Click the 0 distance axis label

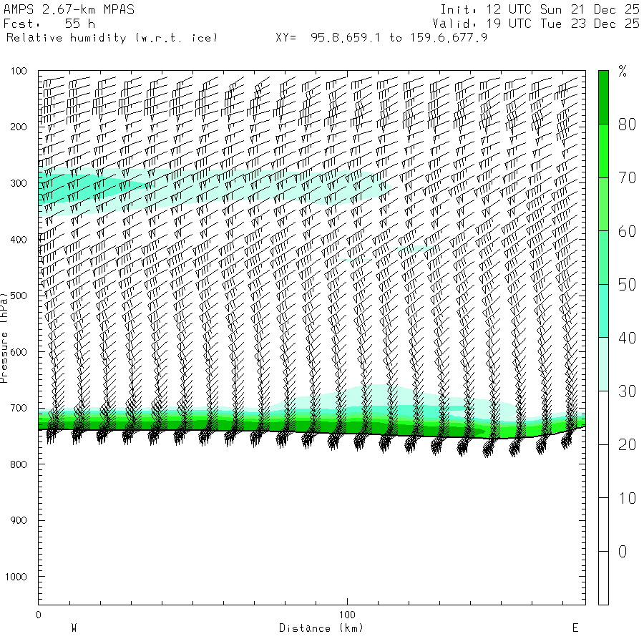[x=39, y=615]
